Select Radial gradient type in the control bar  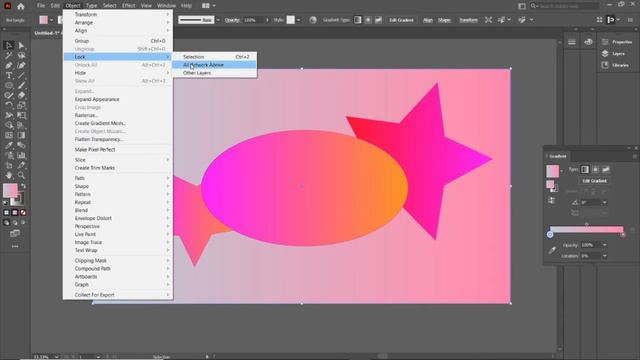(x=368, y=20)
